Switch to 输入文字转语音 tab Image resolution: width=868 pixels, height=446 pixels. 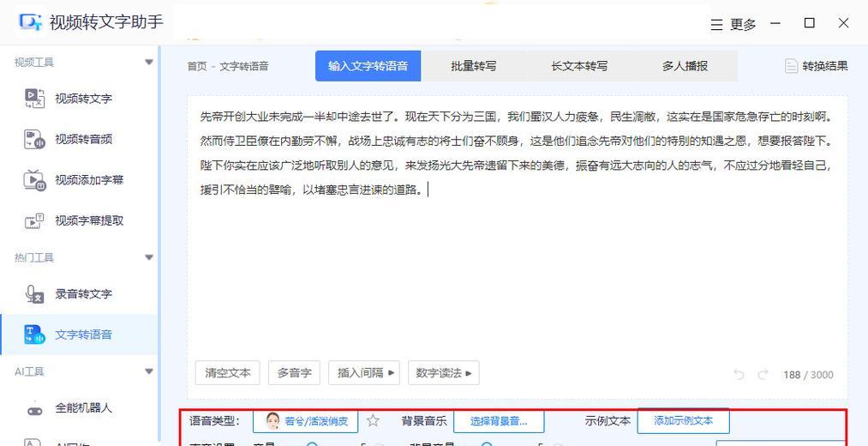pos(368,66)
